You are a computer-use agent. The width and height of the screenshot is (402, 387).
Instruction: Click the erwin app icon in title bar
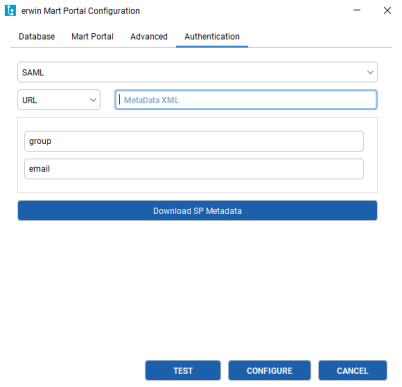tap(10, 11)
